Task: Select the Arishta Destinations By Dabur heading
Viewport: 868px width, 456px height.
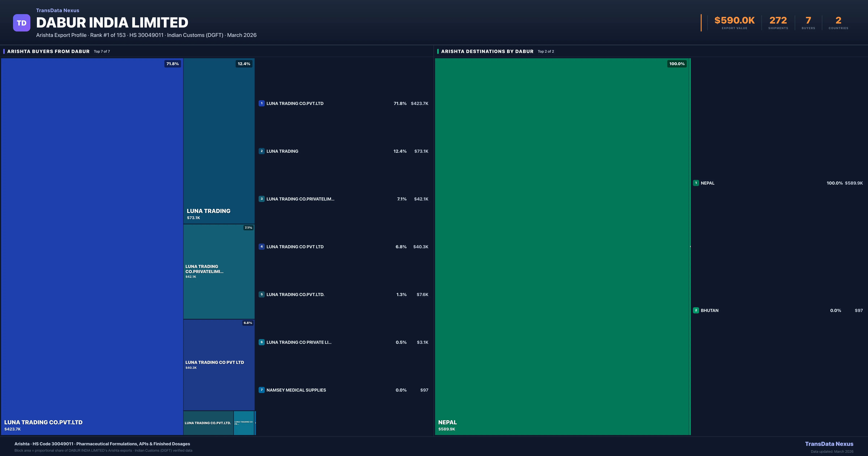Action: [487, 51]
